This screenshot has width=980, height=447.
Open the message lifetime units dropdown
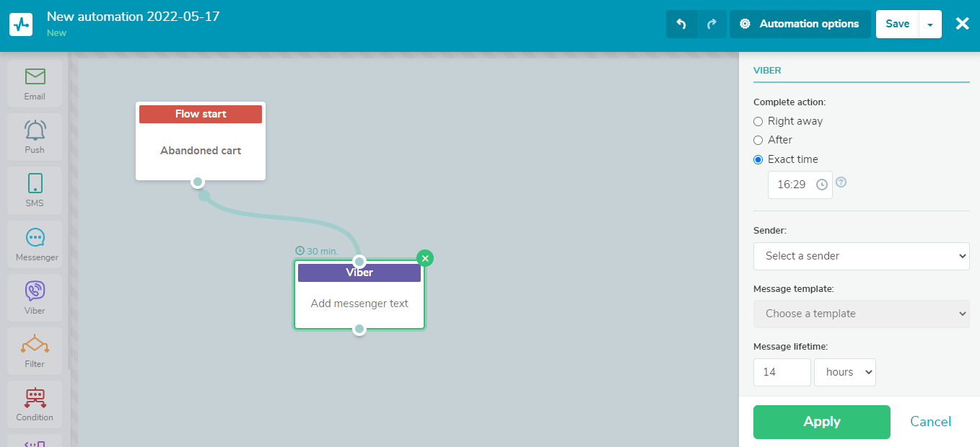pos(844,372)
